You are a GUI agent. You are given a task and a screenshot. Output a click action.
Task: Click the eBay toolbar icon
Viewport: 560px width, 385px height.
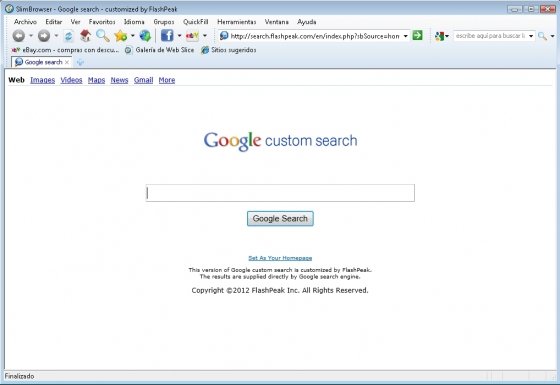pos(192,36)
